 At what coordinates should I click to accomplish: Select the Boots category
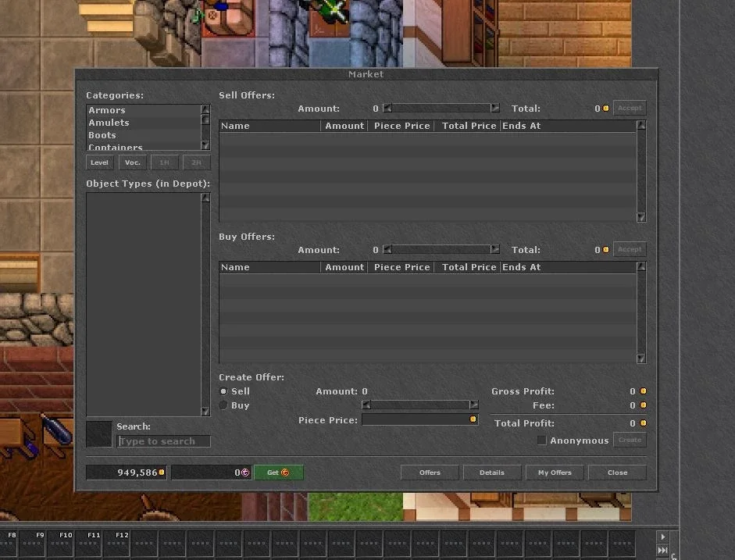point(144,135)
